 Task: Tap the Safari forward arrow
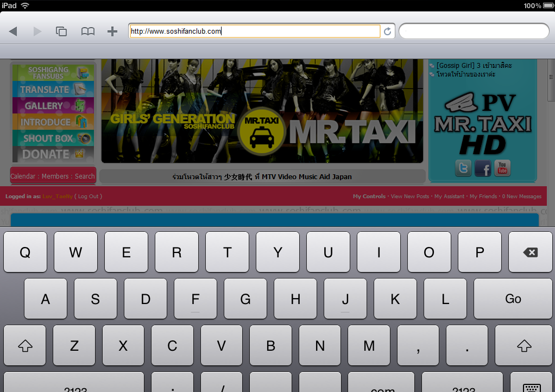(x=37, y=31)
